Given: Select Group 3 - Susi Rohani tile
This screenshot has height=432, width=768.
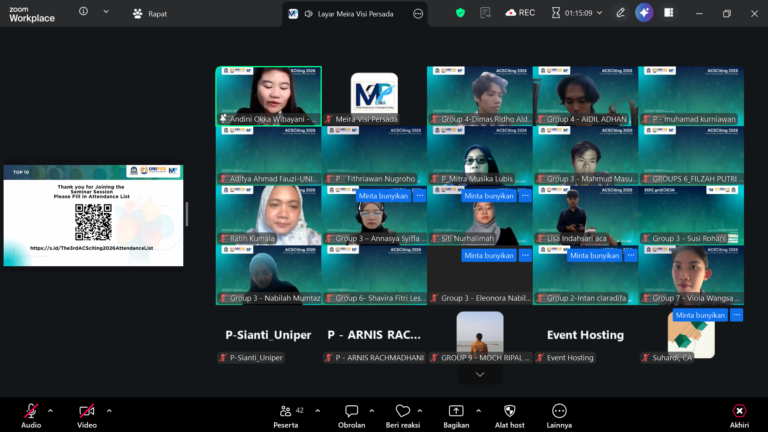Looking at the screenshot, I should pyautogui.click(x=692, y=216).
